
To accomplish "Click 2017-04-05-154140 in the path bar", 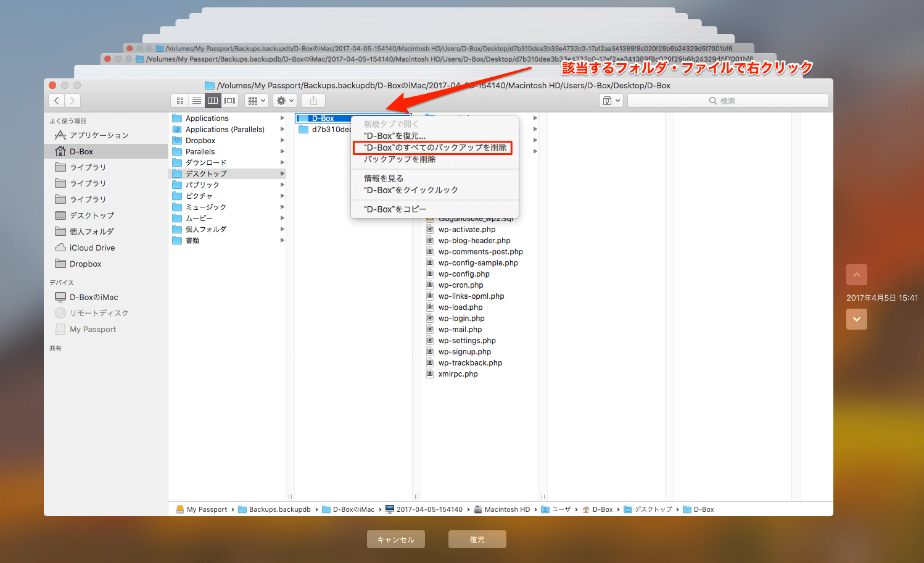I will pyautogui.click(x=424, y=509).
